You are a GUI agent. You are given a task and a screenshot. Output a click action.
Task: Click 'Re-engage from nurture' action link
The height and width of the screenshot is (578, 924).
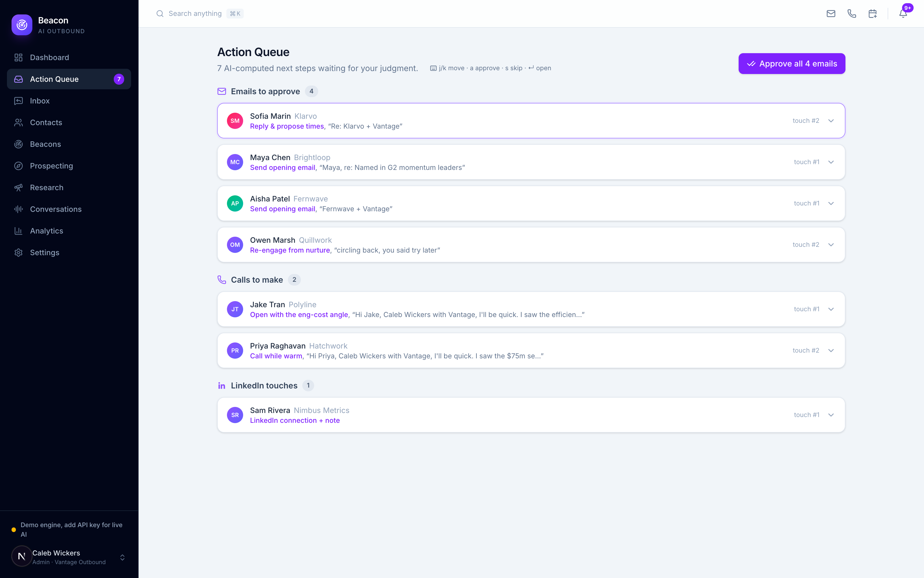point(290,250)
